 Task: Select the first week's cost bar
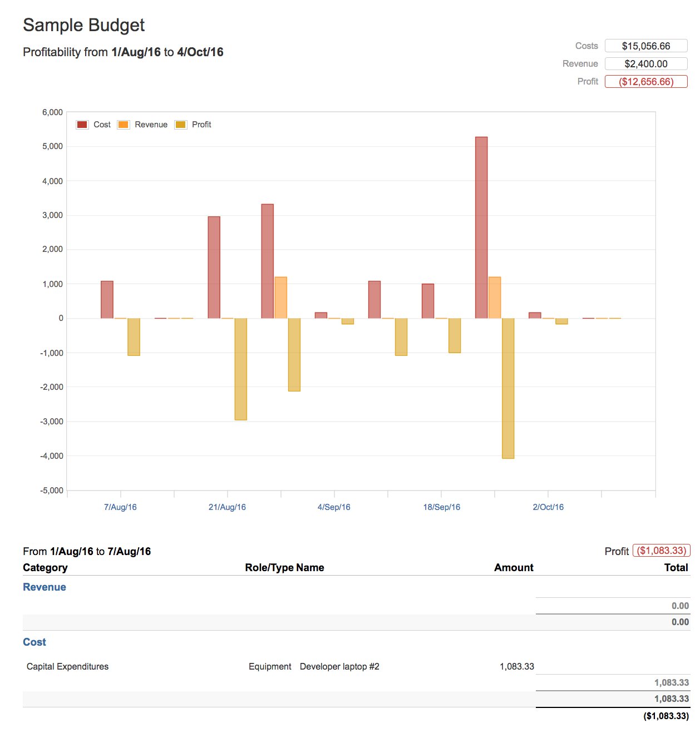[107, 300]
